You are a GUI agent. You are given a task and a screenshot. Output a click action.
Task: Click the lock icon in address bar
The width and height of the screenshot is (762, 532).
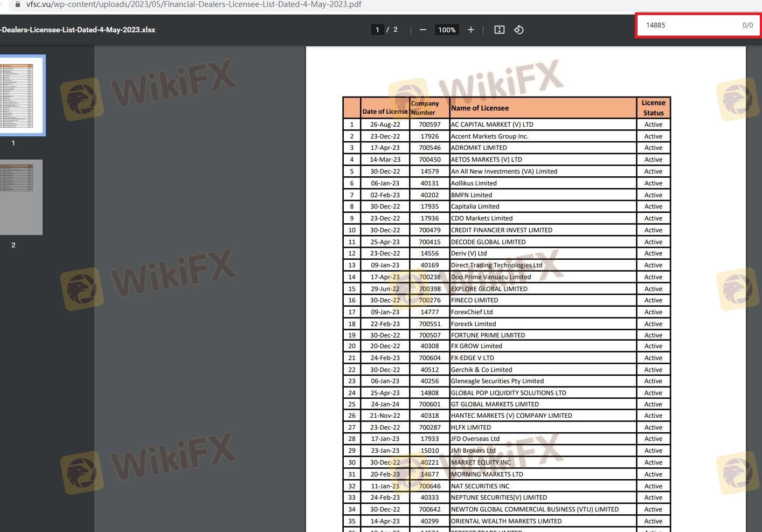[18, 4]
